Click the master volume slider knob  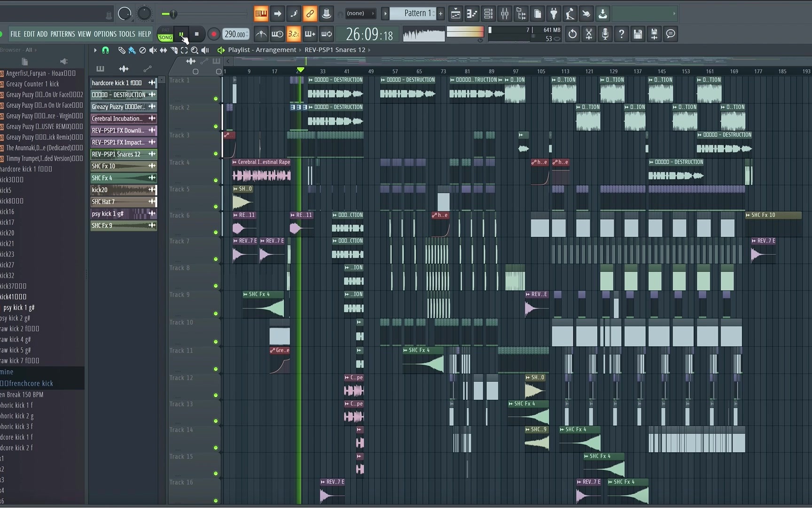pos(173,14)
